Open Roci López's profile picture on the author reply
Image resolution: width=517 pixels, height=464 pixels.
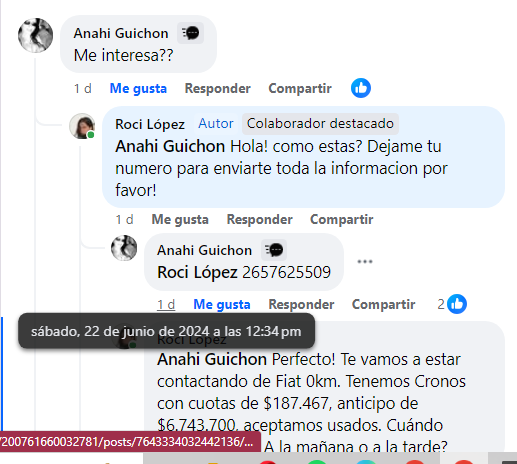(82, 126)
